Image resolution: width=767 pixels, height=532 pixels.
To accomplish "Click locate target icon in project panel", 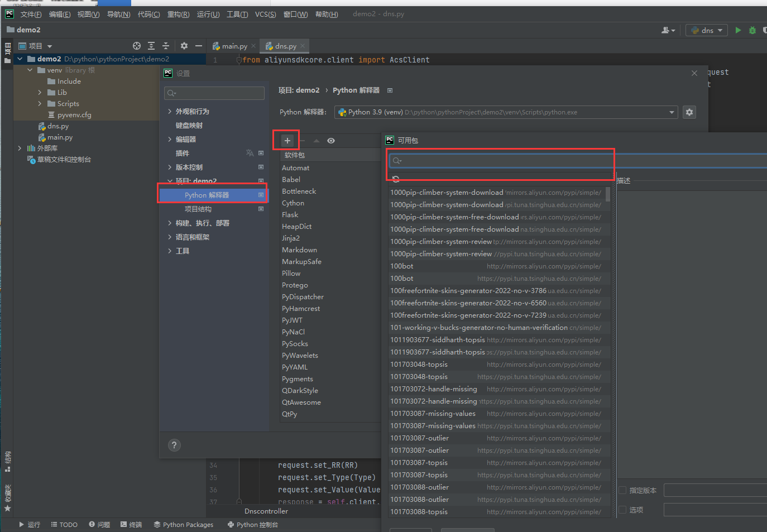I will click(137, 46).
